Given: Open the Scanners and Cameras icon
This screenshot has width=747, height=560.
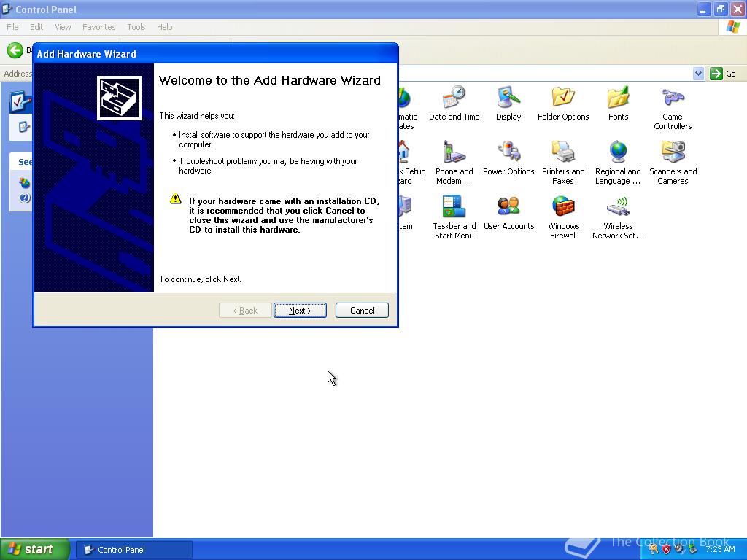Looking at the screenshot, I should 672,152.
